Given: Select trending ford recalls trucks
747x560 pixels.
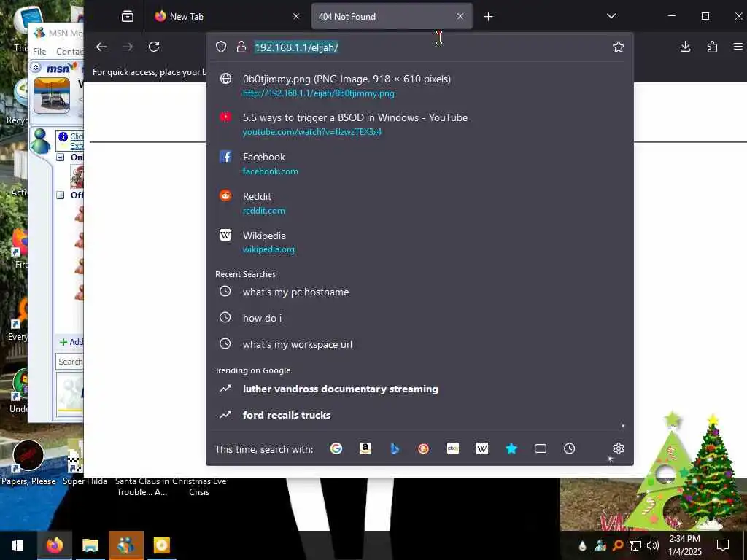Looking at the screenshot, I should [x=419, y=415].
